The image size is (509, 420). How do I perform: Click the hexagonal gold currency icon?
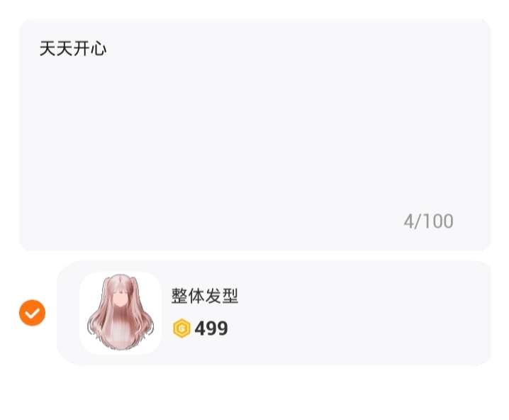(181, 328)
